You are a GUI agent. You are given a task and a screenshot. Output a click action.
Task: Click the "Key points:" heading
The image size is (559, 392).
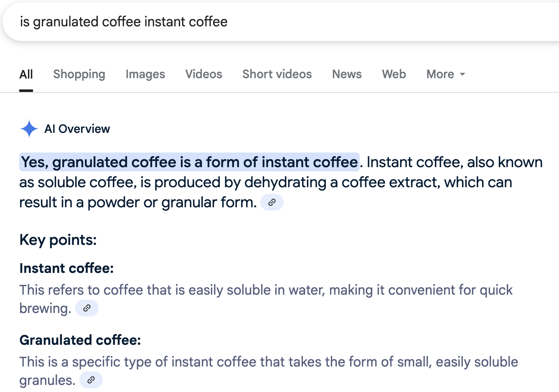[58, 240]
